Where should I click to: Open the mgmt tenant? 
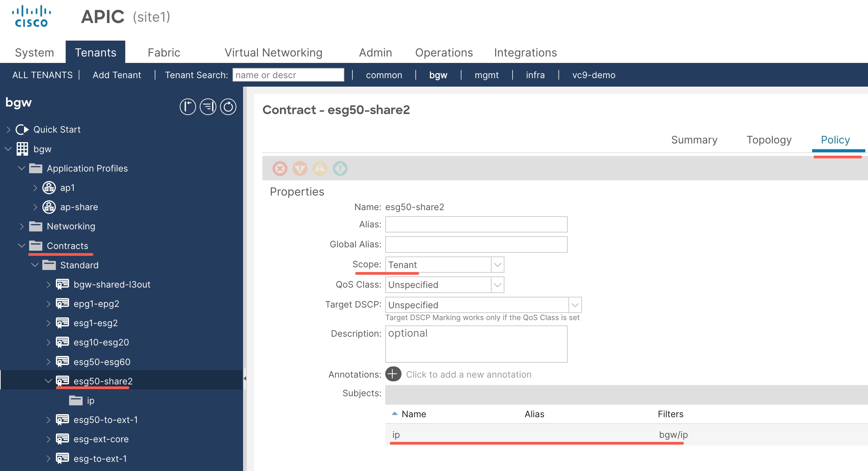click(486, 75)
